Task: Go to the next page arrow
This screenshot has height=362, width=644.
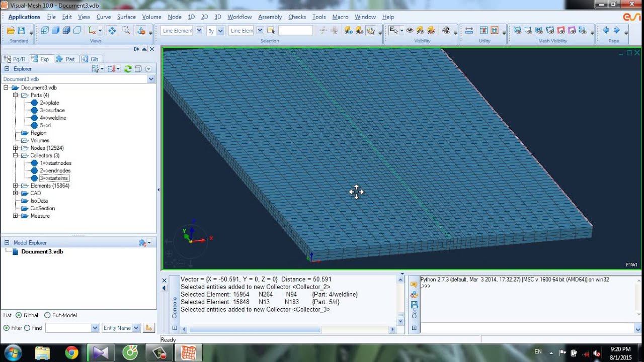Action: click(617, 30)
